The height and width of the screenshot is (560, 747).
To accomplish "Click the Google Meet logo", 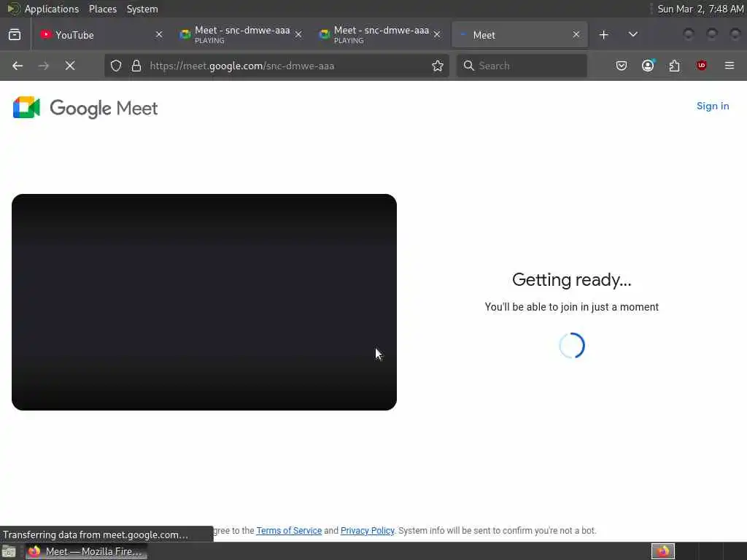I will [x=85, y=108].
